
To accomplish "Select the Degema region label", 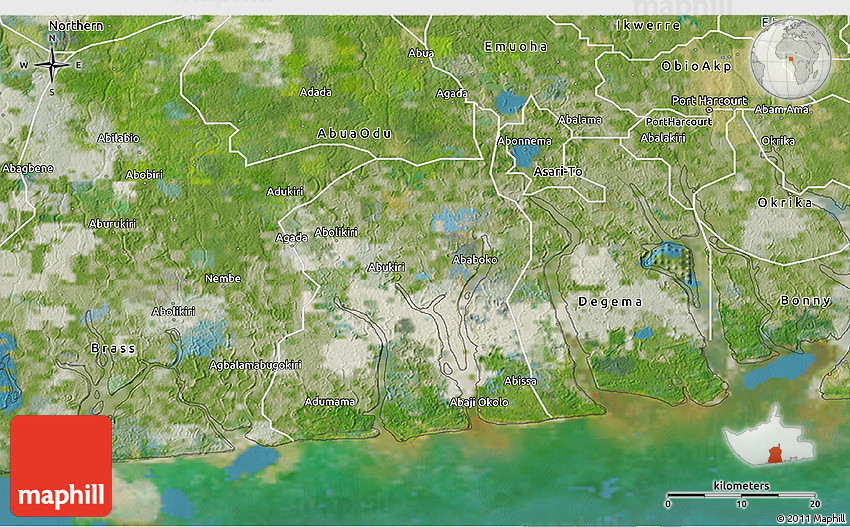I will [610, 301].
